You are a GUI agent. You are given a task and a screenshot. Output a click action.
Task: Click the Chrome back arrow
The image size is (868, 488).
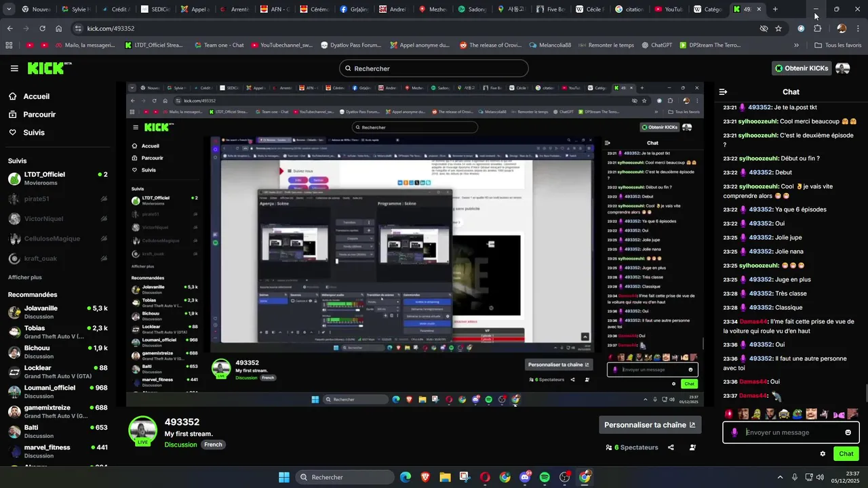pyautogui.click(x=9, y=28)
